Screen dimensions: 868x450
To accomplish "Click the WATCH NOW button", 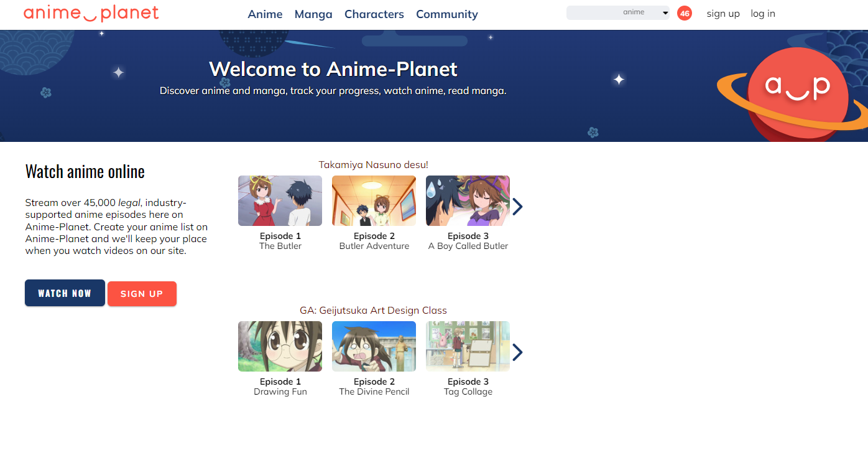I will click(65, 293).
